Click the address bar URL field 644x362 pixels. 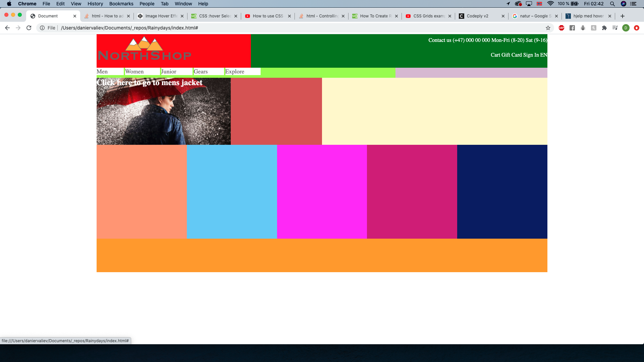295,28
